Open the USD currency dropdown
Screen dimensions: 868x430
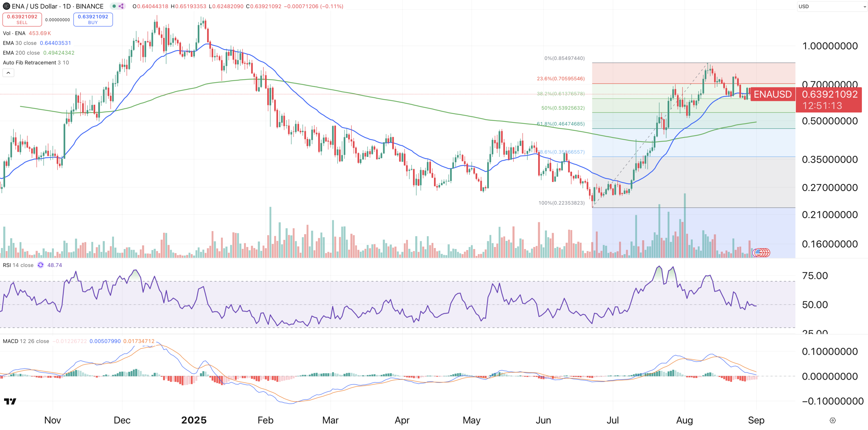(x=832, y=6)
